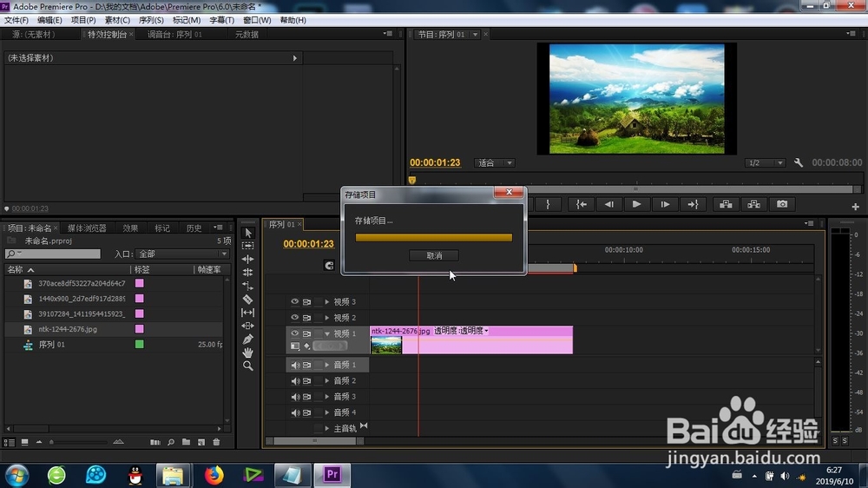868x488 pixels.
Task: Select the Zoom tool
Action: (x=248, y=366)
